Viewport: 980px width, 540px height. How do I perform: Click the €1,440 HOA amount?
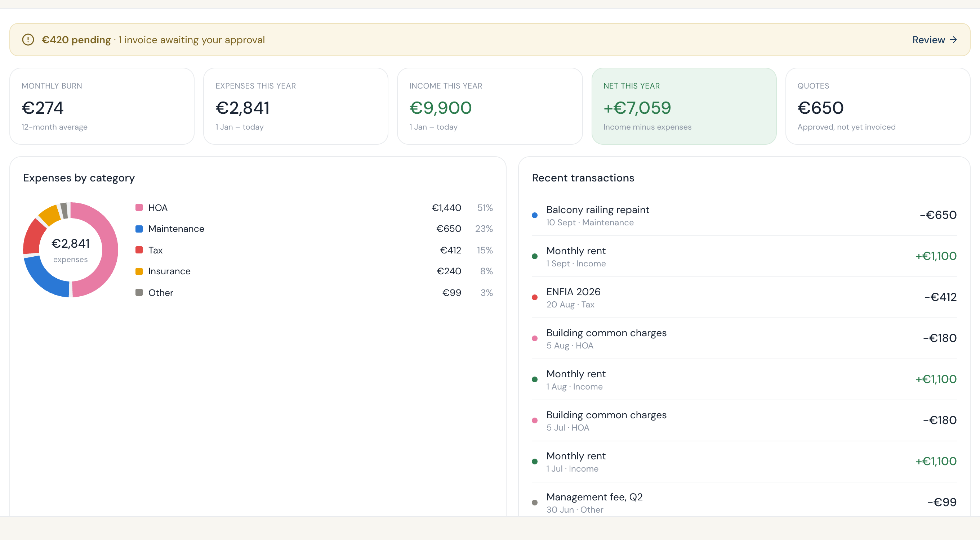(x=446, y=207)
